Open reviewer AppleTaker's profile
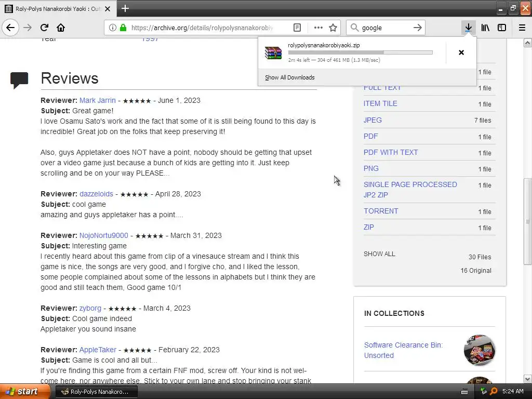Screen dimensions: 532x399 coord(97,350)
